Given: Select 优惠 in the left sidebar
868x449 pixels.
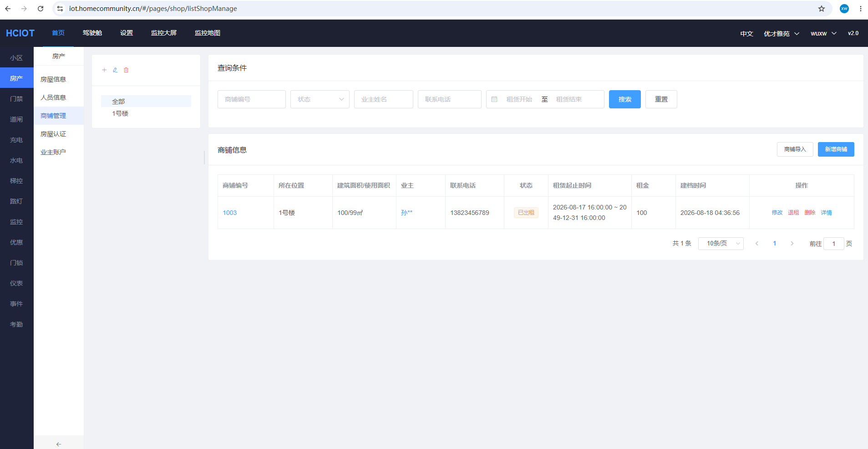Looking at the screenshot, I should click(17, 242).
